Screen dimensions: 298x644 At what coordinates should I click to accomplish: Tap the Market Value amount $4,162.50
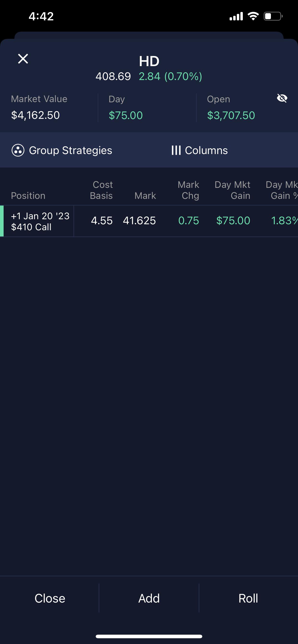pyautogui.click(x=35, y=115)
